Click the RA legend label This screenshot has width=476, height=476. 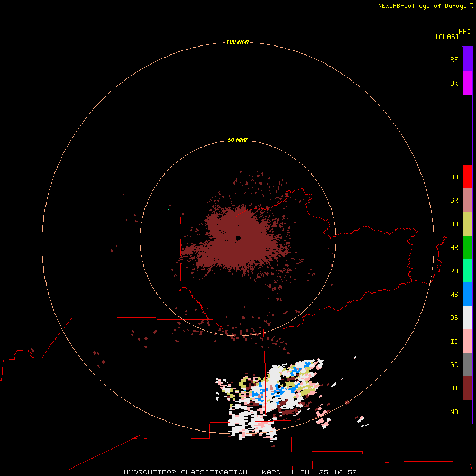coord(454,271)
